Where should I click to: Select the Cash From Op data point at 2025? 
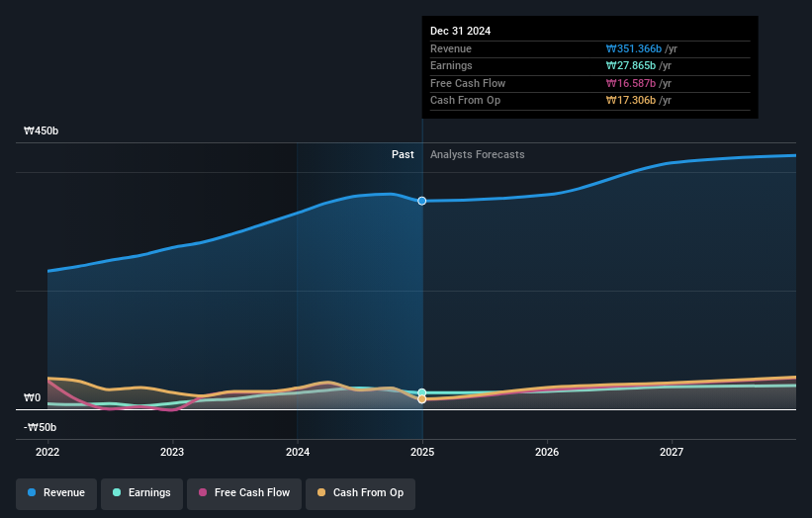coord(422,399)
